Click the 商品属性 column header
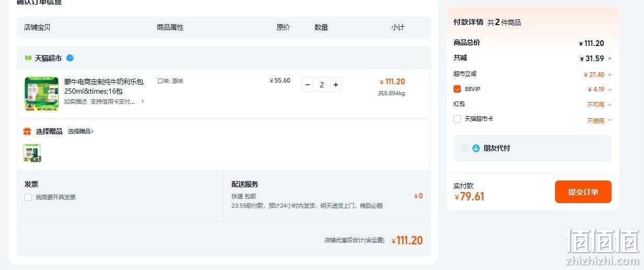The image size is (644, 270). [x=171, y=27]
